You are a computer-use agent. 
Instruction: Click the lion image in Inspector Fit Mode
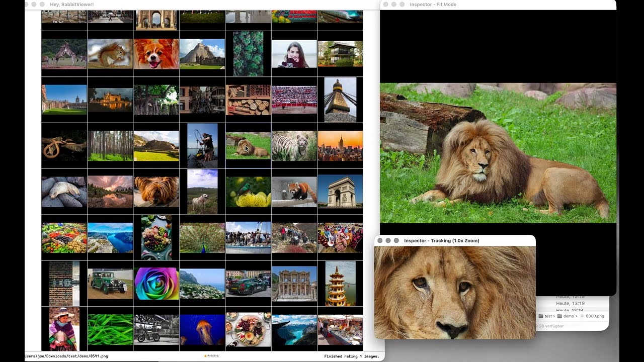[498, 153]
